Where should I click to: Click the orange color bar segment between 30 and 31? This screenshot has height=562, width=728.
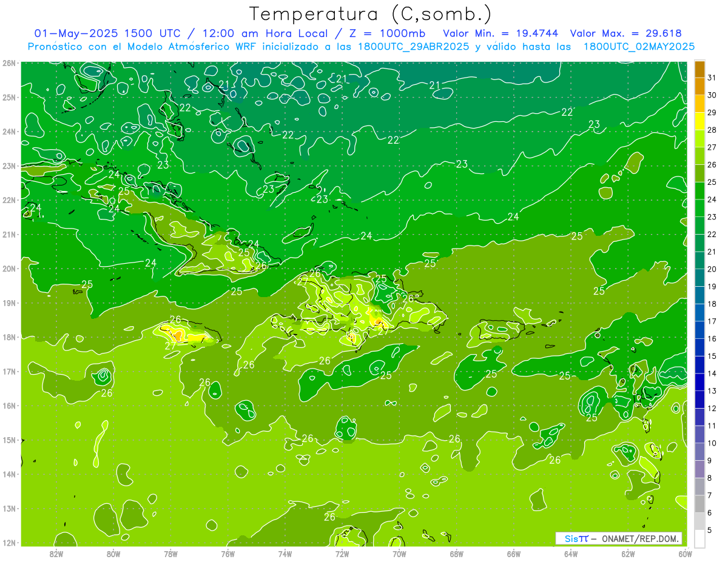pyautogui.click(x=700, y=86)
